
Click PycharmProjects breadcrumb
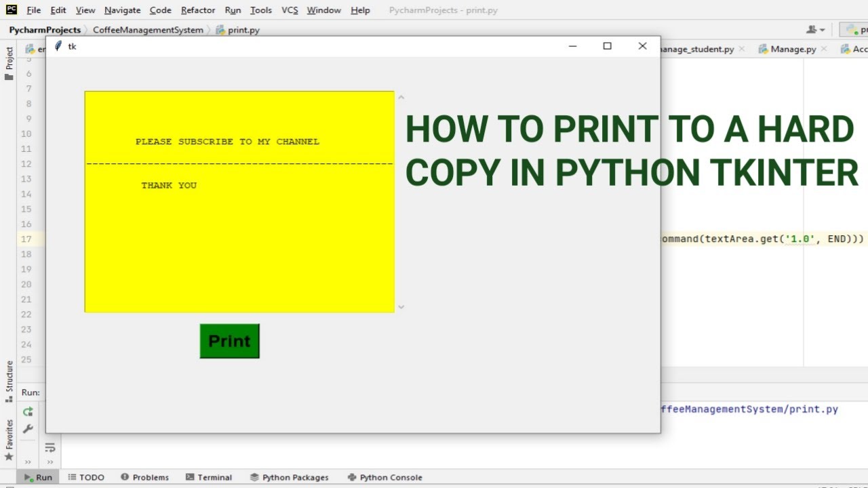(x=45, y=30)
